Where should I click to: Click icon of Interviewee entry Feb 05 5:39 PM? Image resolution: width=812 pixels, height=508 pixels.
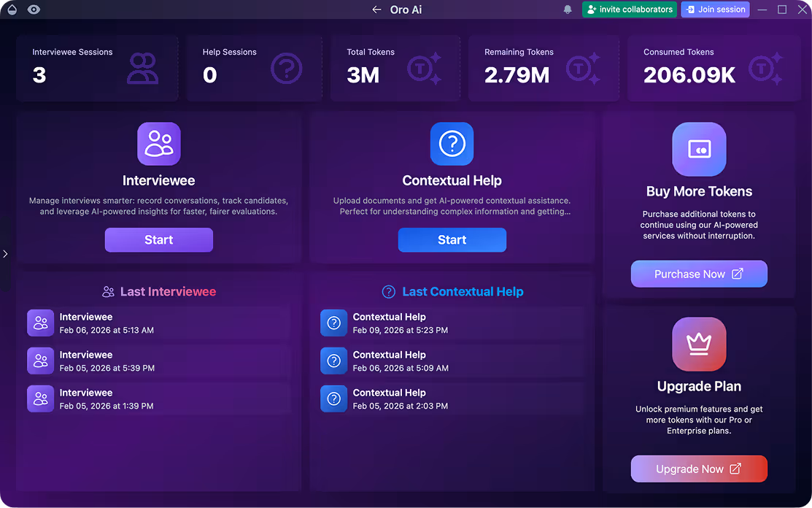click(x=40, y=361)
